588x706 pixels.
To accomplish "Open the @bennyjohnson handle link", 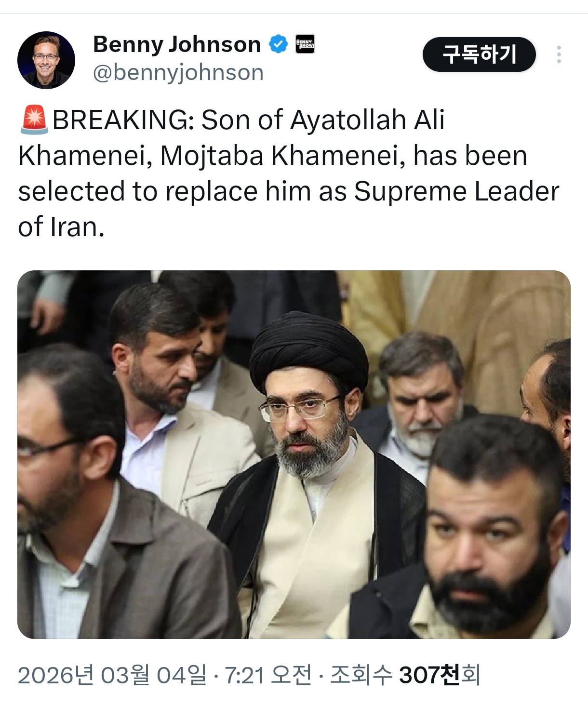I will point(178,73).
